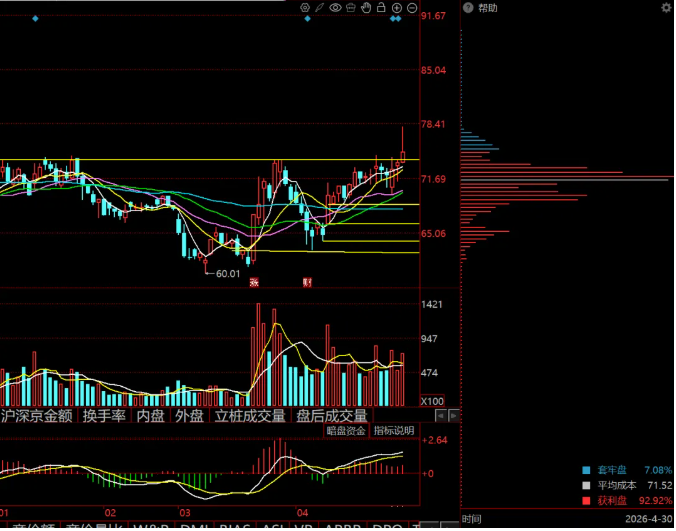Click the 暗盘资金 button
This screenshot has height=531, width=676.
coord(346,431)
